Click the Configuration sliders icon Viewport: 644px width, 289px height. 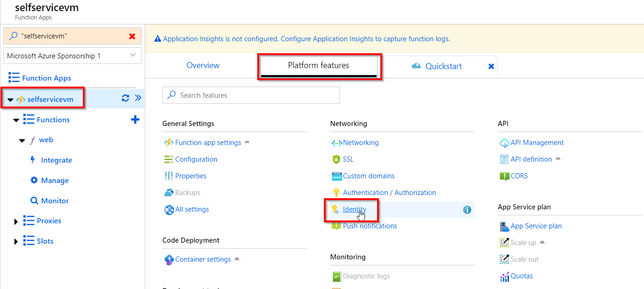pyautogui.click(x=169, y=159)
